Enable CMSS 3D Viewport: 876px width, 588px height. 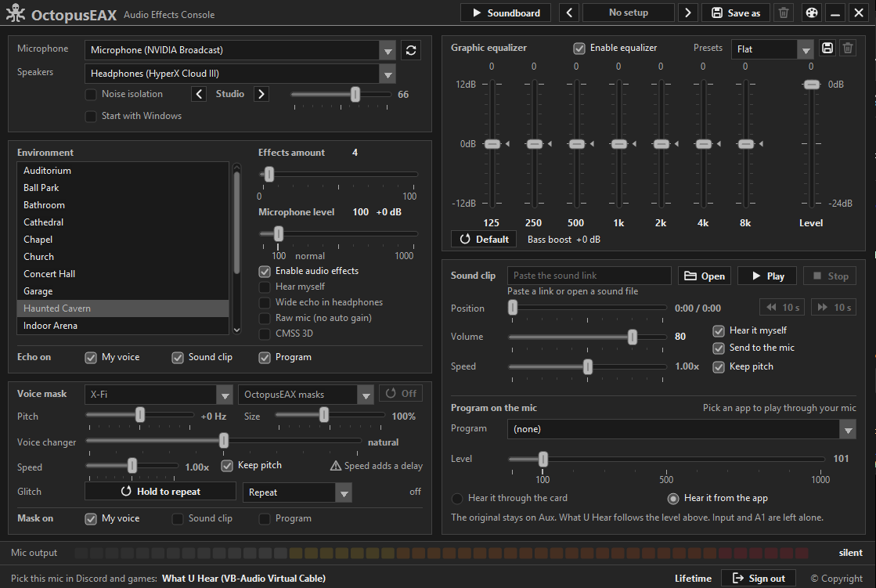coord(265,334)
